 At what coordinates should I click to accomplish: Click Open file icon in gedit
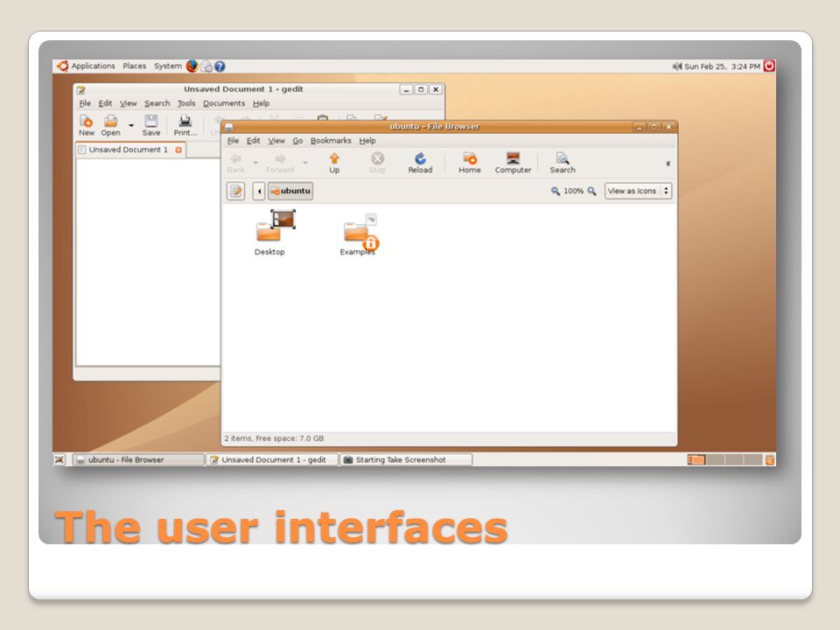pos(110,125)
